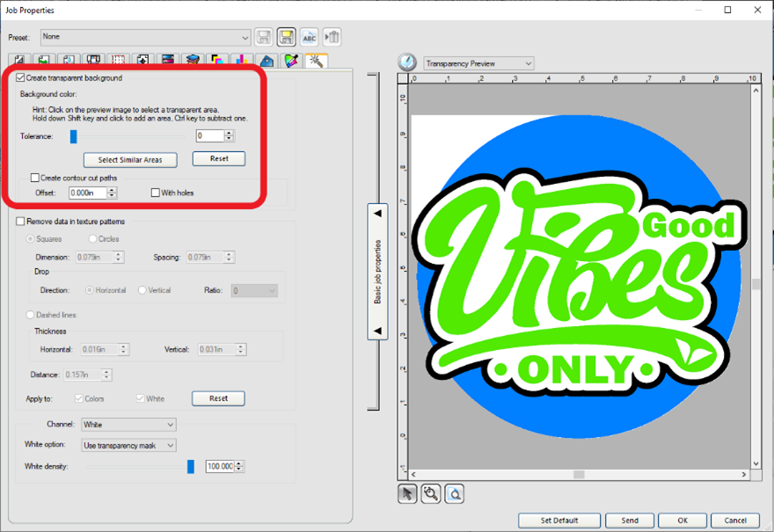Viewport: 774px width, 532px height.
Task: Expand the White option dropdown
Action: (171, 446)
